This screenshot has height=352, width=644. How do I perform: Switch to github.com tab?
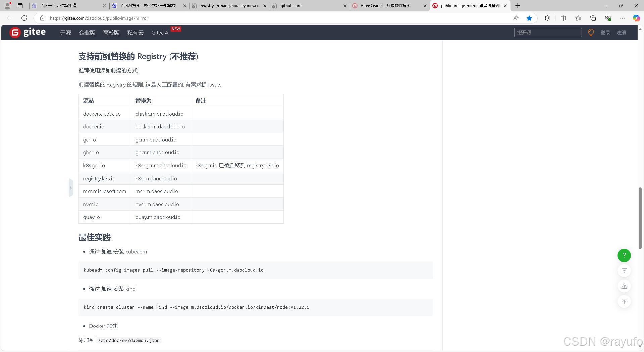(309, 6)
